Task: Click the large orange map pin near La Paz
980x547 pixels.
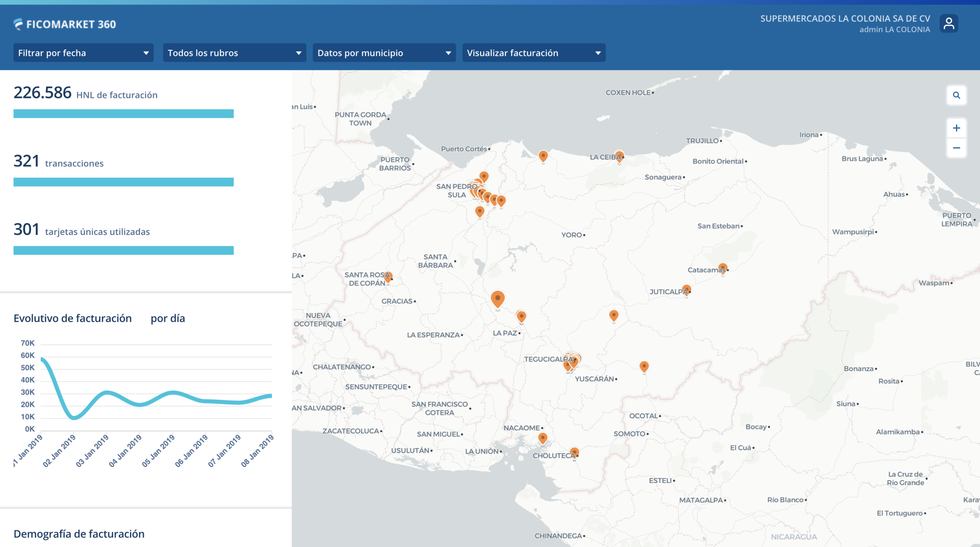Action: coord(497,298)
